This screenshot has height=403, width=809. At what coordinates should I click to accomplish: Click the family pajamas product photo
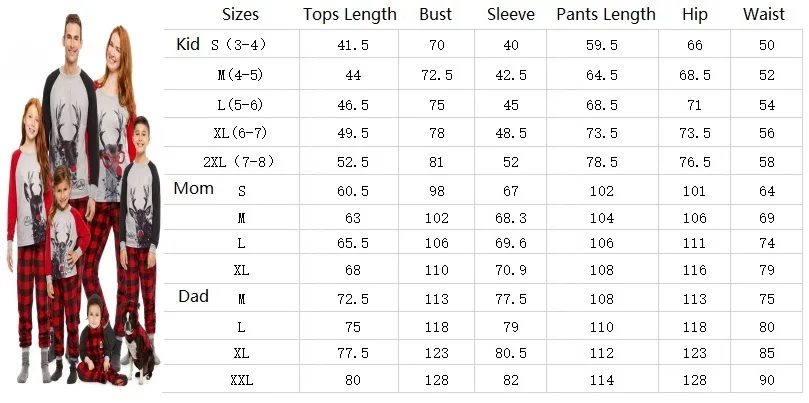(84, 200)
